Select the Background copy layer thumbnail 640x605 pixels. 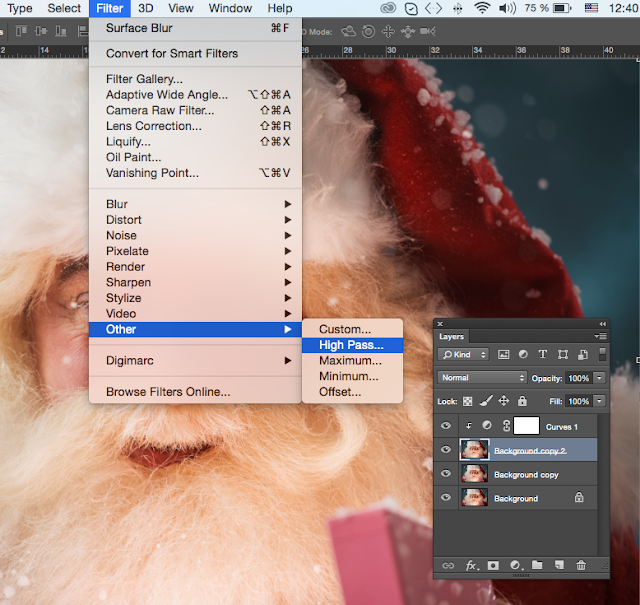click(474, 474)
